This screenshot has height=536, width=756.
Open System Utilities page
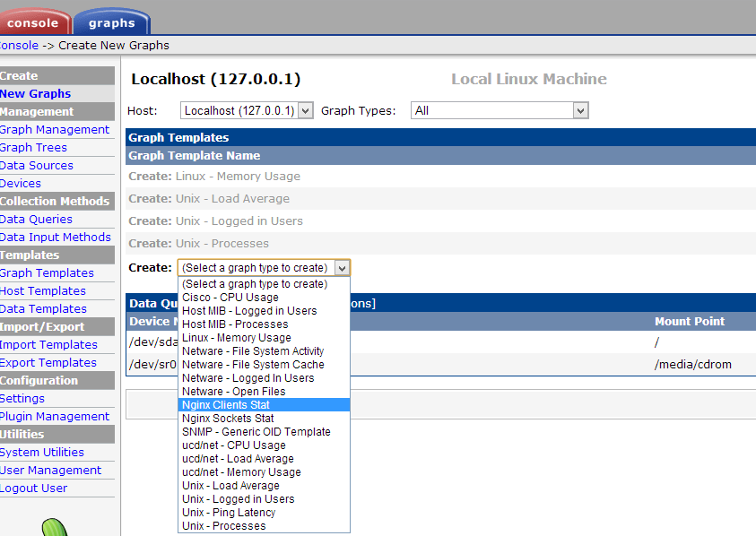point(42,452)
